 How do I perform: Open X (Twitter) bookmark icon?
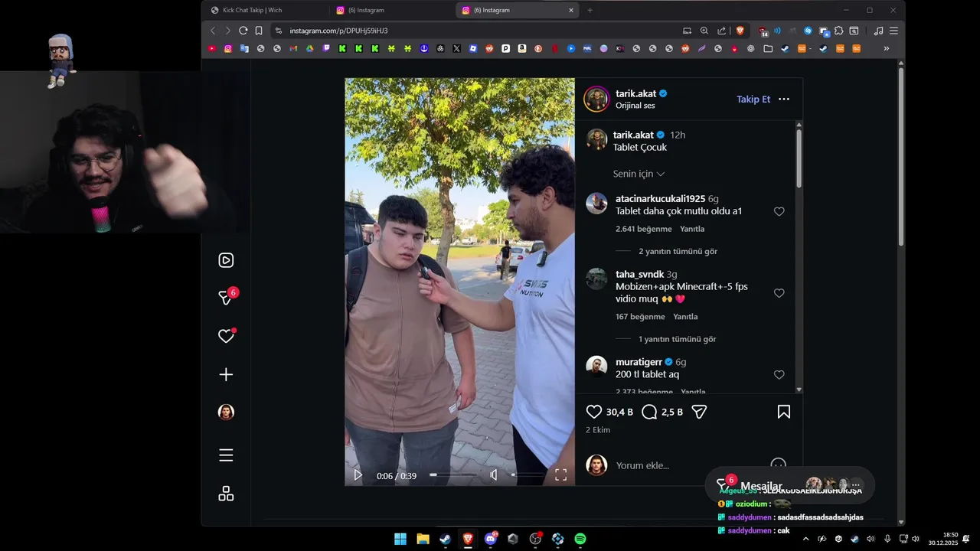pos(457,48)
